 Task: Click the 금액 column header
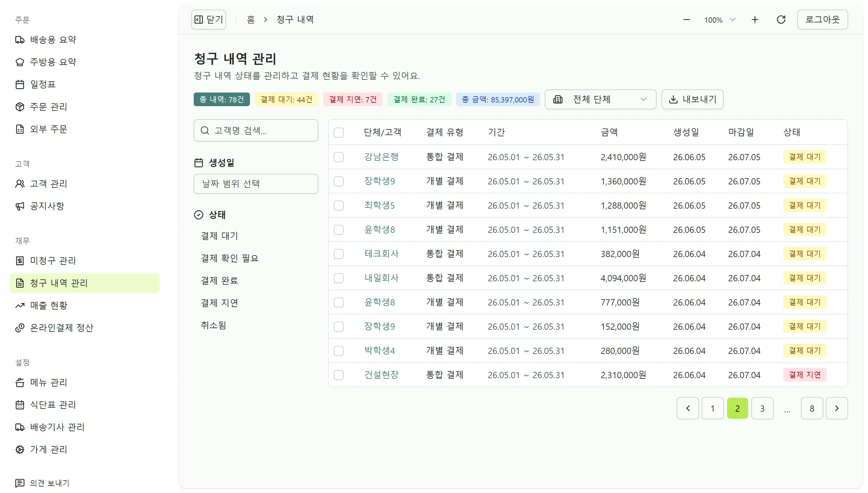(609, 132)
